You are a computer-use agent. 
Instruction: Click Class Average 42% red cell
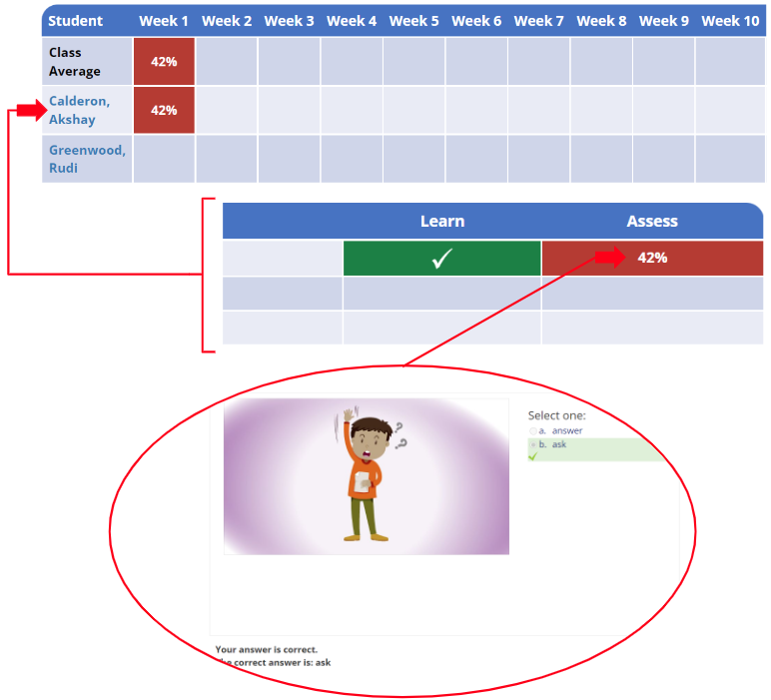tap(164, 62)
